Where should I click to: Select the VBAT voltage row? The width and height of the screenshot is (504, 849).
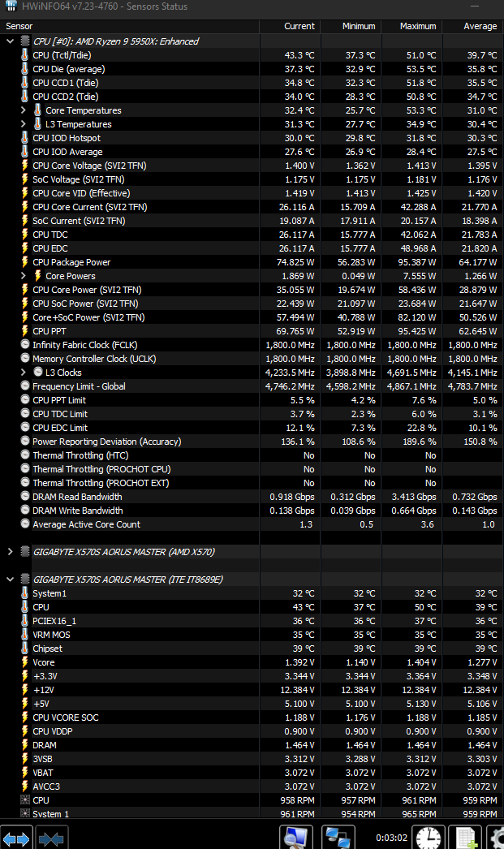[252, 773]
